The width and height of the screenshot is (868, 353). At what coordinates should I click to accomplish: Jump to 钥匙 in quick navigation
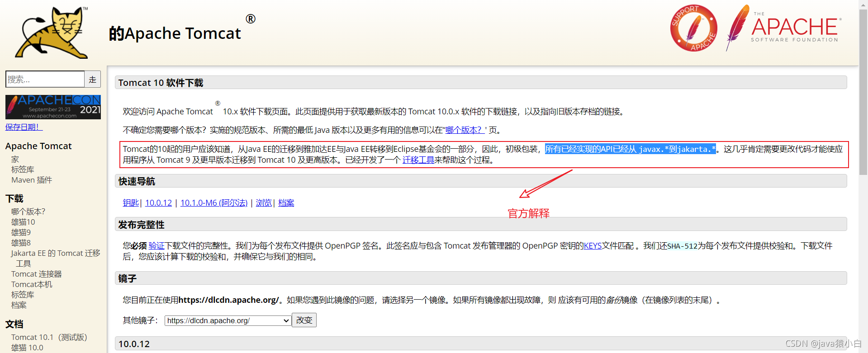[131, 203]
